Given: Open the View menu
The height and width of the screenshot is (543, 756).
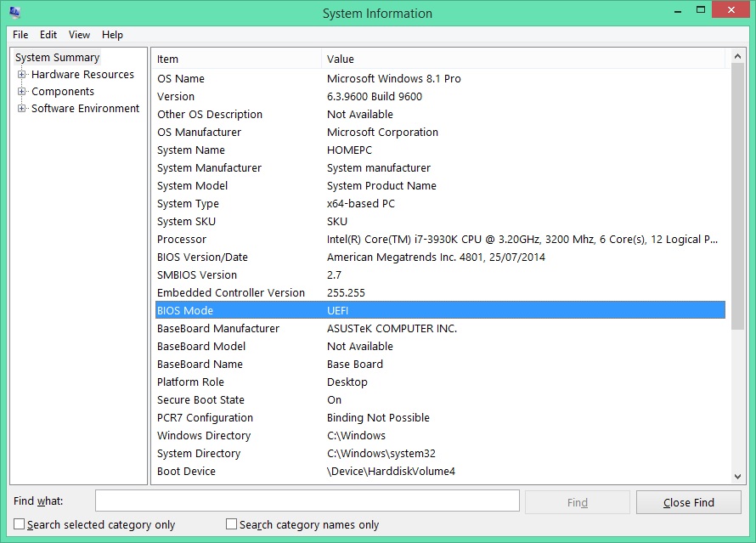Looking at the screenshot, I should (x=79, y=35).
